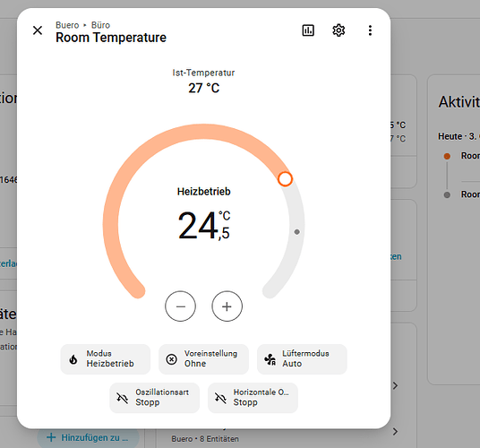Click the Büro breadcrumb
The image size is (480, 448).
(100, 25)
